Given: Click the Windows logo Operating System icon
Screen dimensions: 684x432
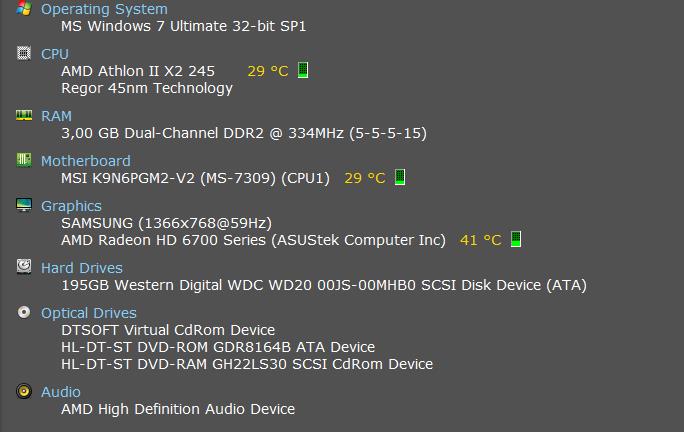Looking at the screenshot, I should (24, 8).
